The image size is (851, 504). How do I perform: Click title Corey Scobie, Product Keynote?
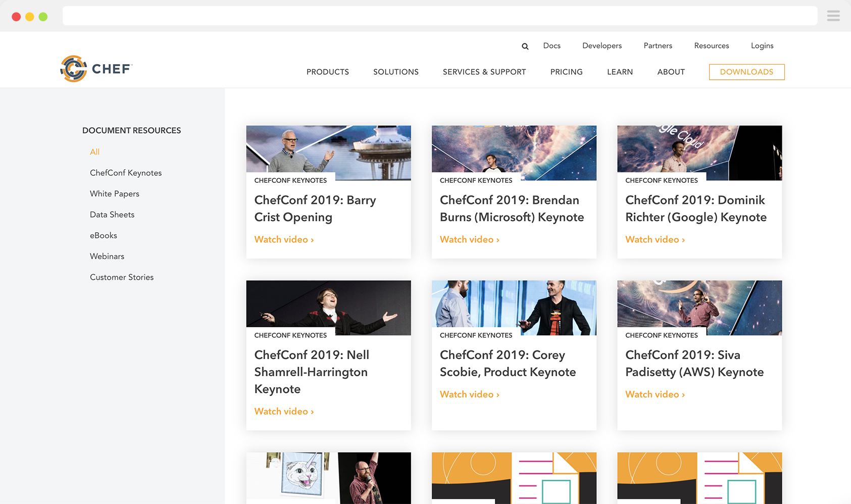point(508,363)
